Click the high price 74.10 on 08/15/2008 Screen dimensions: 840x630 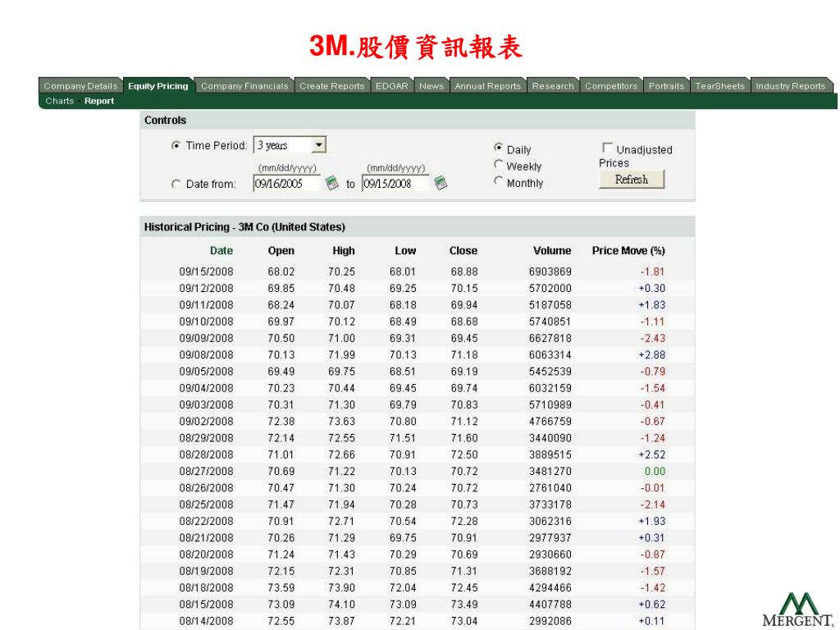tap(342, 604)
